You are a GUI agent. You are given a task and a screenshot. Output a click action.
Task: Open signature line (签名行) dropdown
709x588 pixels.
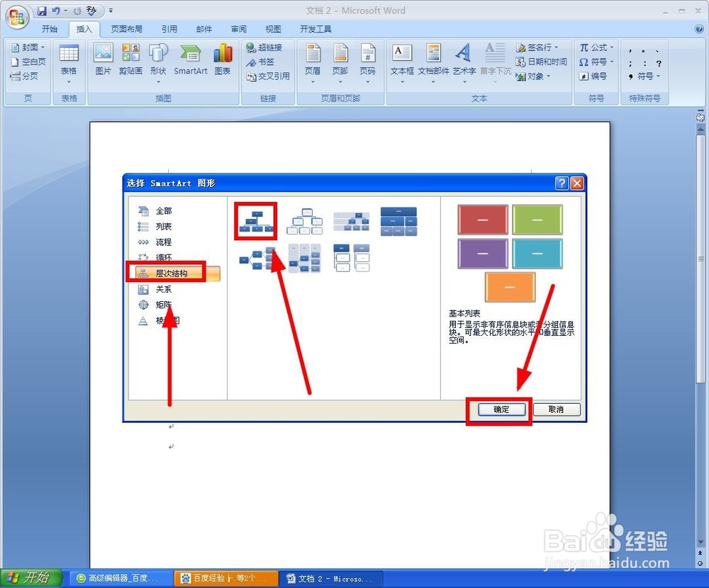tap(537, 47)
